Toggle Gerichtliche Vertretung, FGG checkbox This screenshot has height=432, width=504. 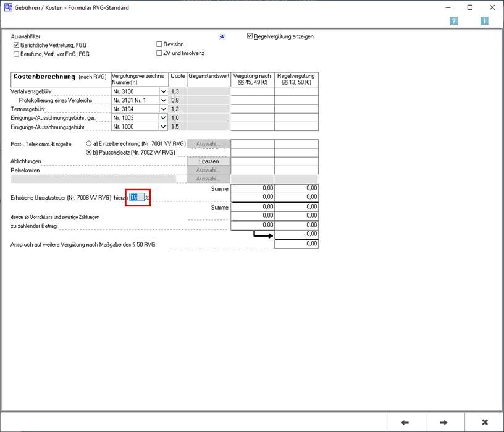click(17, 45)
